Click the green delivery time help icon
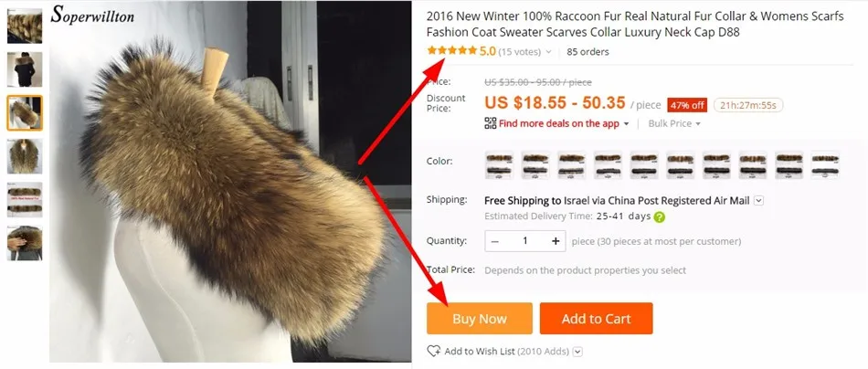This screenshot has height=369, width=868. 660,216
